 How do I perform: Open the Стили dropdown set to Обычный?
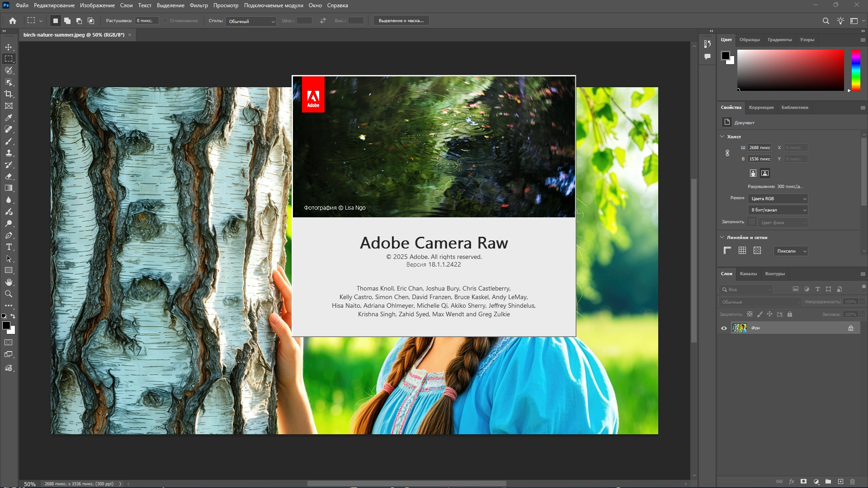(251, 21)
